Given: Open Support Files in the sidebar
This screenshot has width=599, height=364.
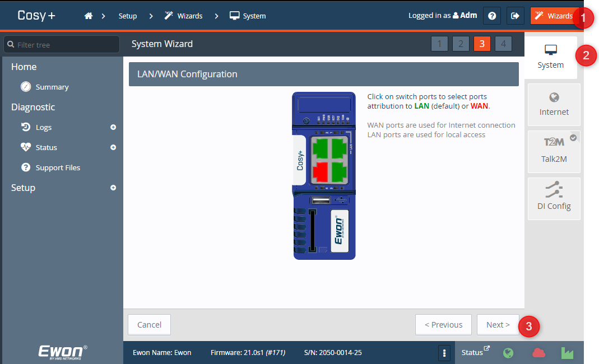Looking at the screenshot, I should point(58,167).
